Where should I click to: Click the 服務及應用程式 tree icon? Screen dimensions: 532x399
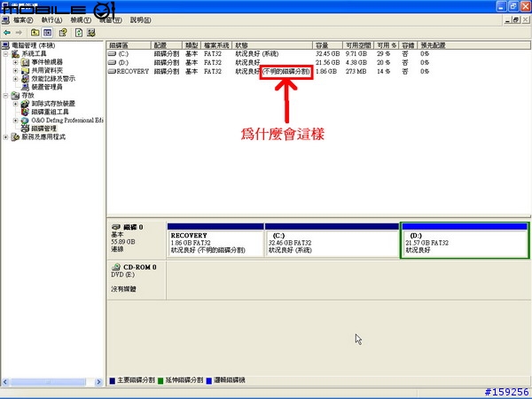pyautogui.click(x=15, y=137)
